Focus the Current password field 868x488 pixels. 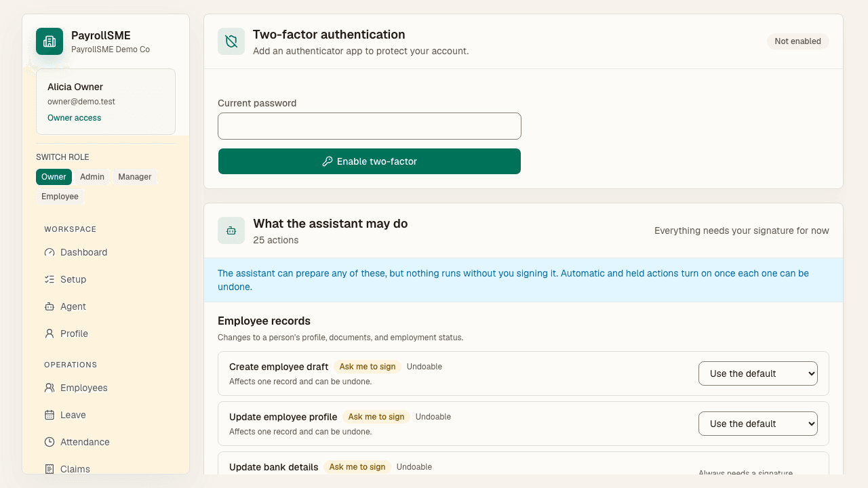(x=370, y=126)
